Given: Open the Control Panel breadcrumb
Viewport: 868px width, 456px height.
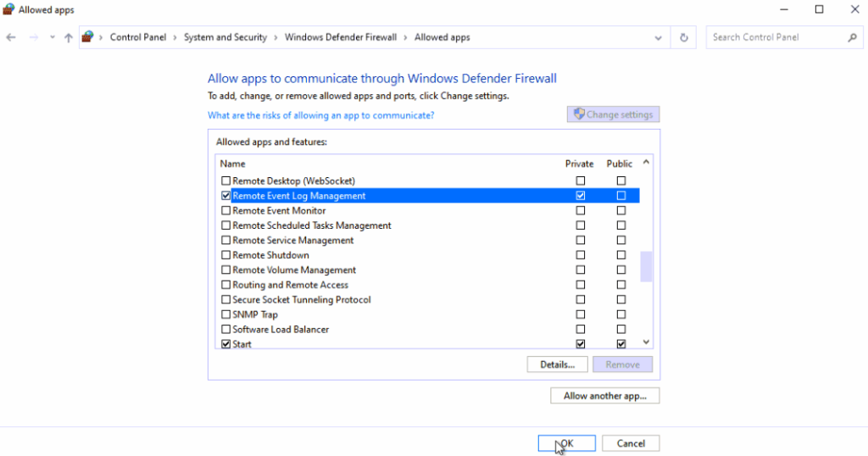Looking at the screenshot, I should point(138,37).
